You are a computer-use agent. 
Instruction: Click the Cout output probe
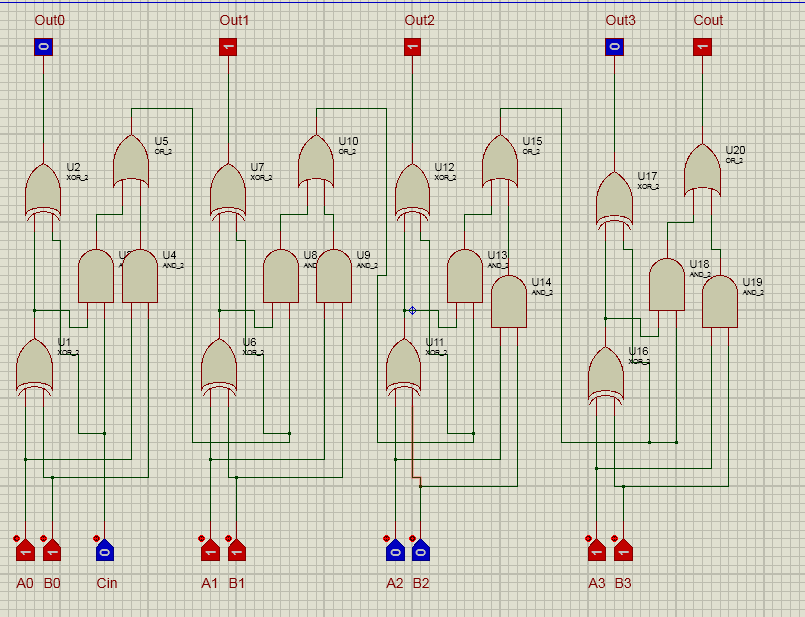coord(703,45)
